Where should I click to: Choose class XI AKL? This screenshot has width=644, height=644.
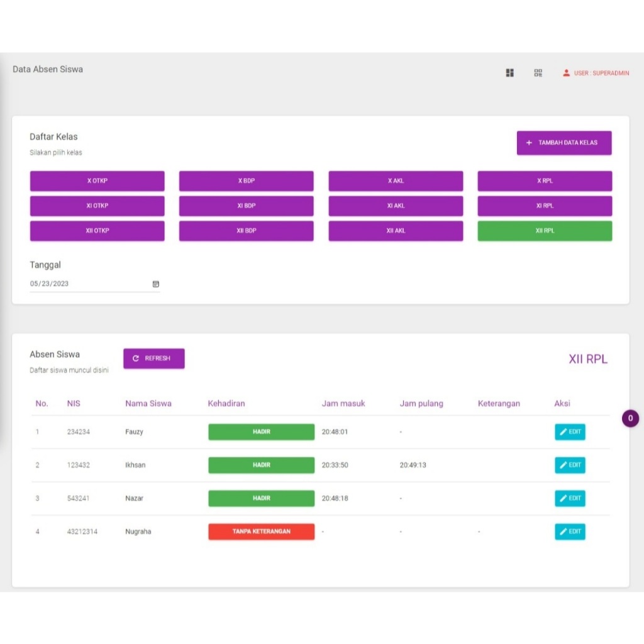click(396, 206)
